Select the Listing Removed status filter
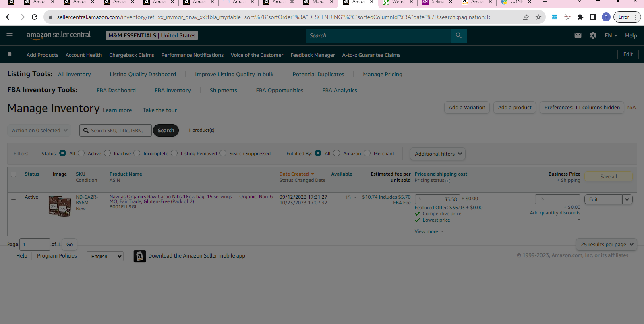This screenshot has height=324, width=644. 174,153
